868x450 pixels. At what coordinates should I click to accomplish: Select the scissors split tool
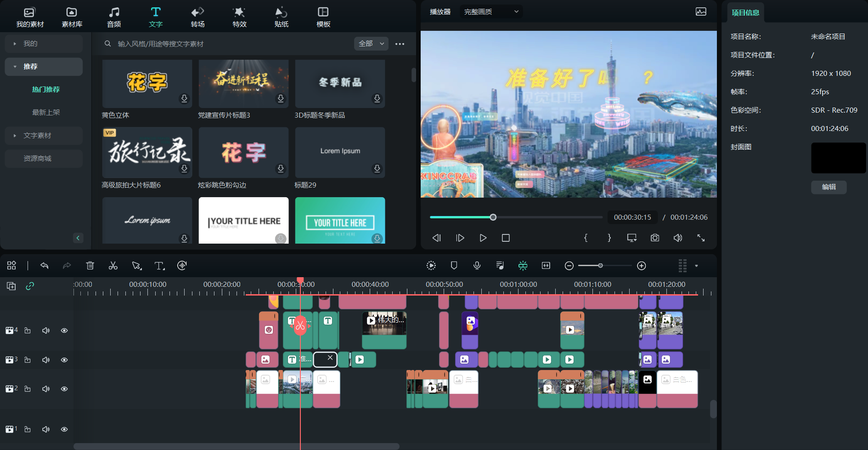pos(113,266)
